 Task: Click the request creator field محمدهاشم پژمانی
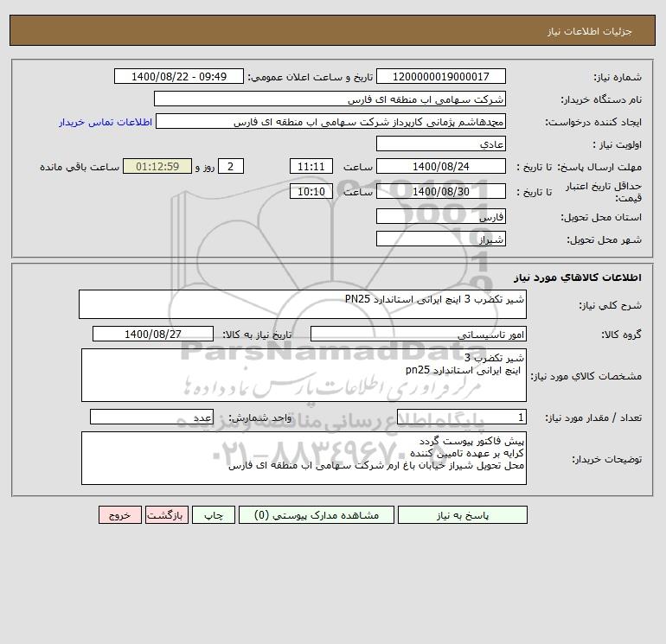pos(331,121)
